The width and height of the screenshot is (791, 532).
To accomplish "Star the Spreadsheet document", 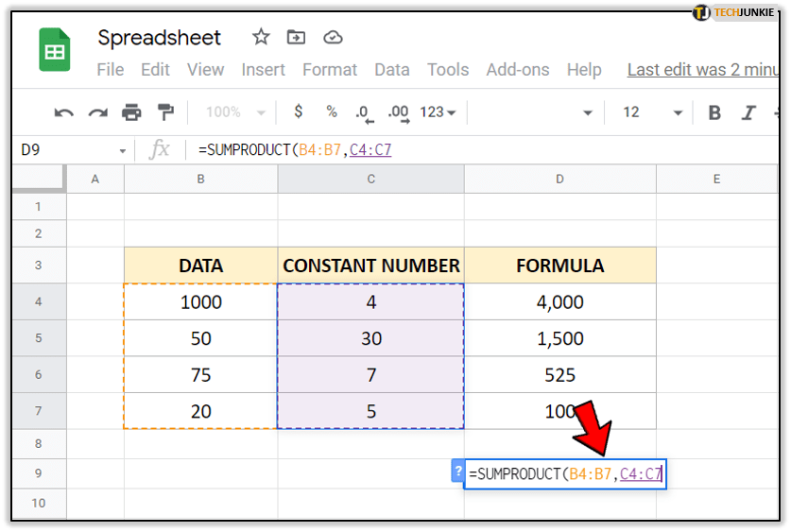I will click(261, 37).
